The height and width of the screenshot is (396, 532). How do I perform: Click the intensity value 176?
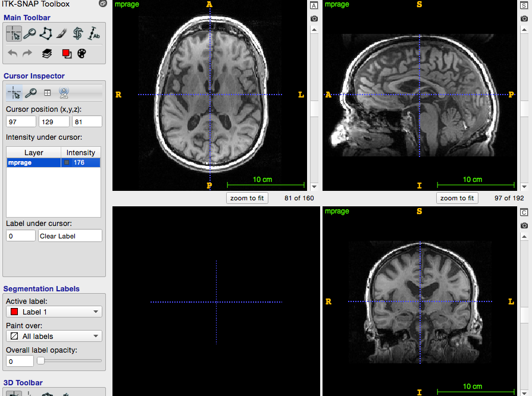coord(79,162)
